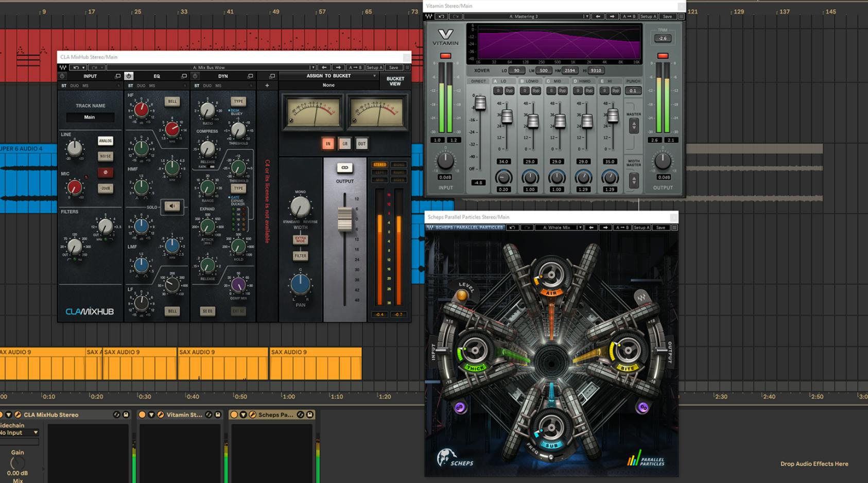Click the output link chain icon in MixHub
Image resolution: width=868 pixels, height=483 pixels.
pos(344,168)
